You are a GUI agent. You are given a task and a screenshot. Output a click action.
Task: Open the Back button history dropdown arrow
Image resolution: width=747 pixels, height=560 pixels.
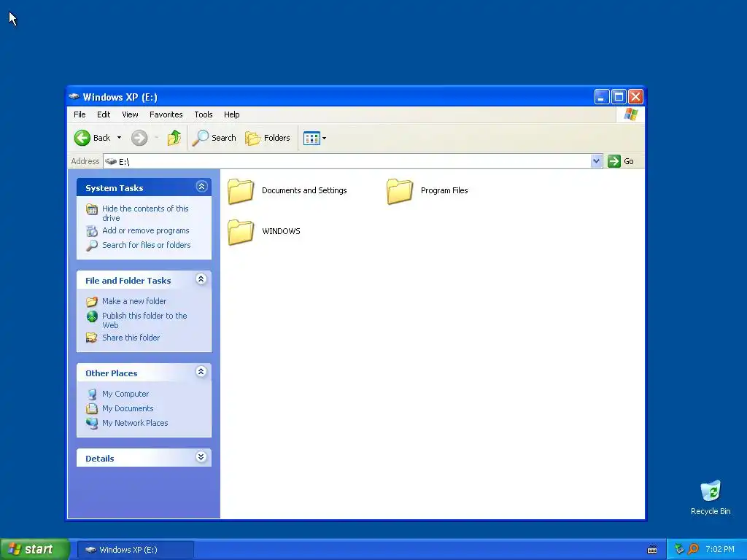point(119,138)
